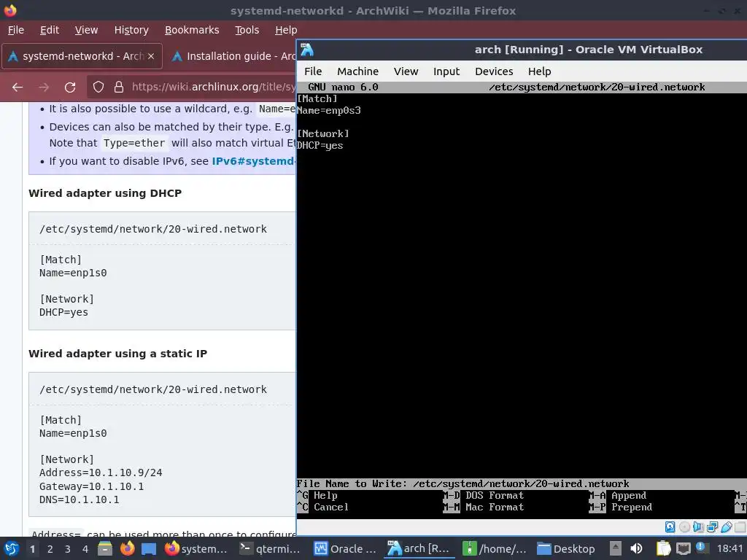Image resolution: width=747 pixels, height=560 pixels.
Task: Open VirtualBox Devices menu
Action: pyautogui.click(x=494, y=71)
